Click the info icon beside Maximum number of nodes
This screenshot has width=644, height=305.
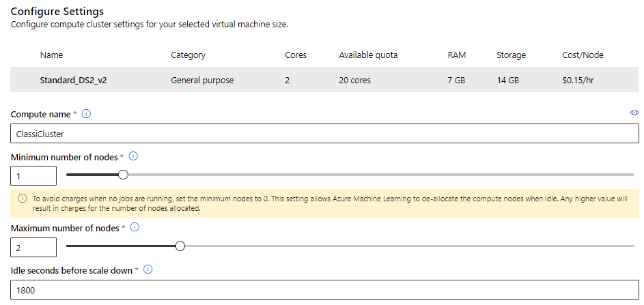pos(135,227)
